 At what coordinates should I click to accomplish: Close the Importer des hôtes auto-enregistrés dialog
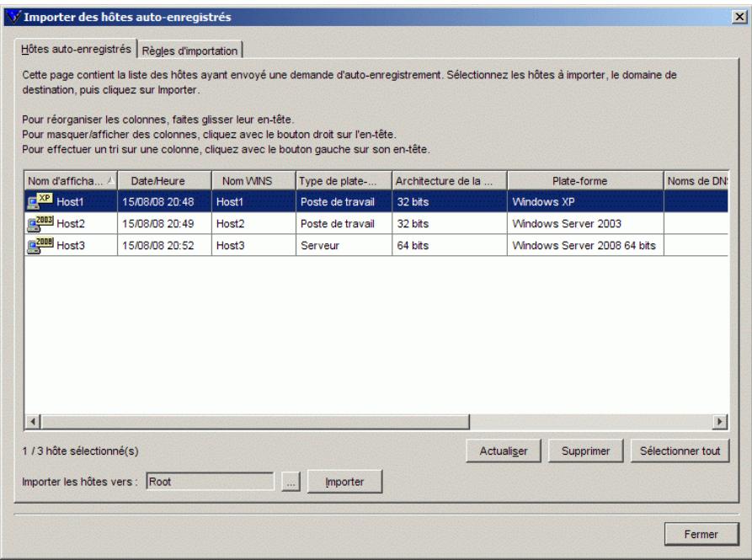[x=739, y=17]
